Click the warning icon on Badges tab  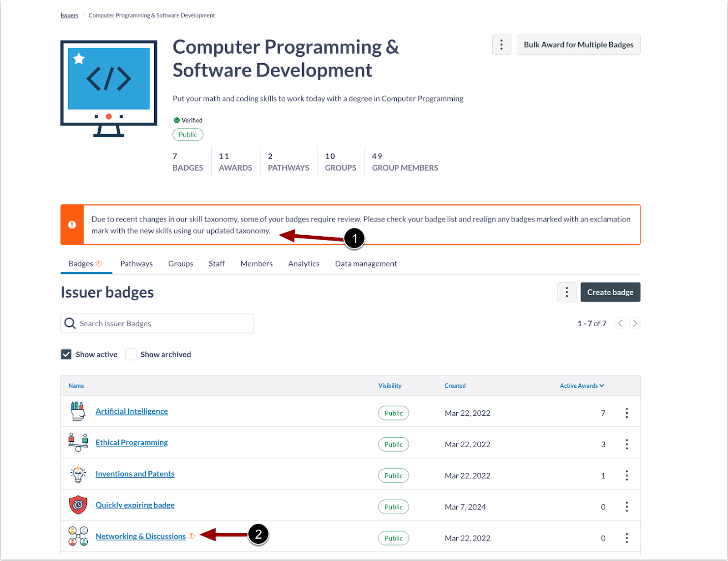[99, 263]
